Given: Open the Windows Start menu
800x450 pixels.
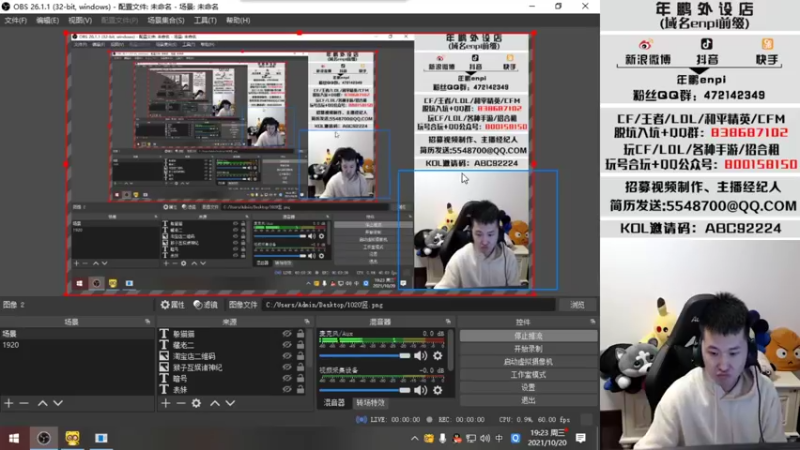Looking at the screenshot, I should tap(14, 438).
